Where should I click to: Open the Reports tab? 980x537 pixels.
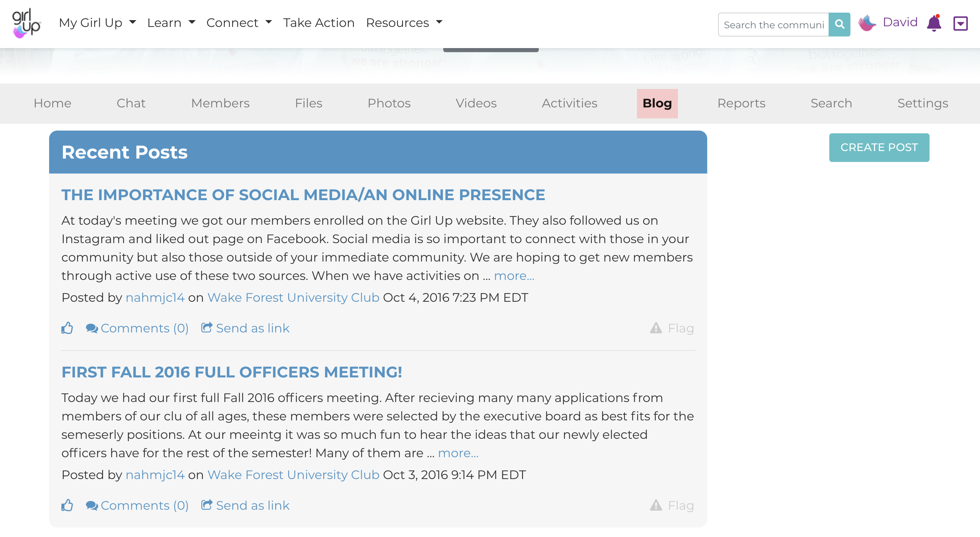tap(741, 103)
